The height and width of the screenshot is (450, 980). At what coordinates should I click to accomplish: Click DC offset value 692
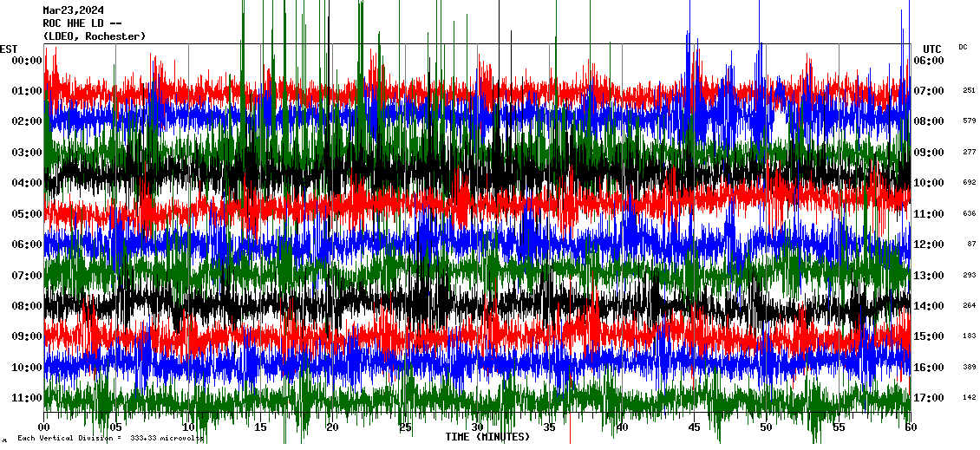click(x=969, y=183)
